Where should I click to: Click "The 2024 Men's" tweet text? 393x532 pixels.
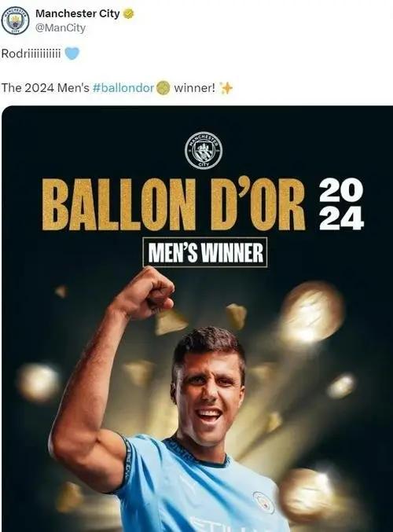[46, 88]
